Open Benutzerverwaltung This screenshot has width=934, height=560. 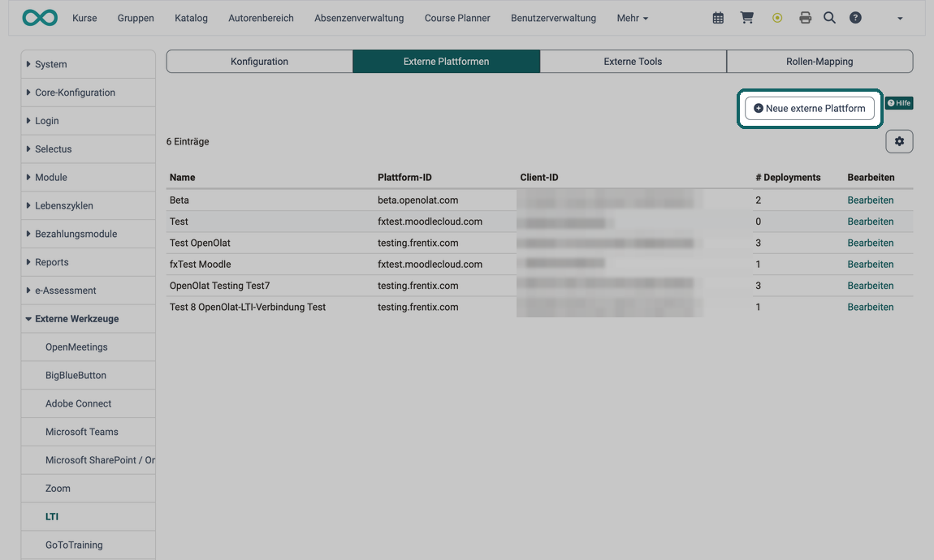coord(553,19)
